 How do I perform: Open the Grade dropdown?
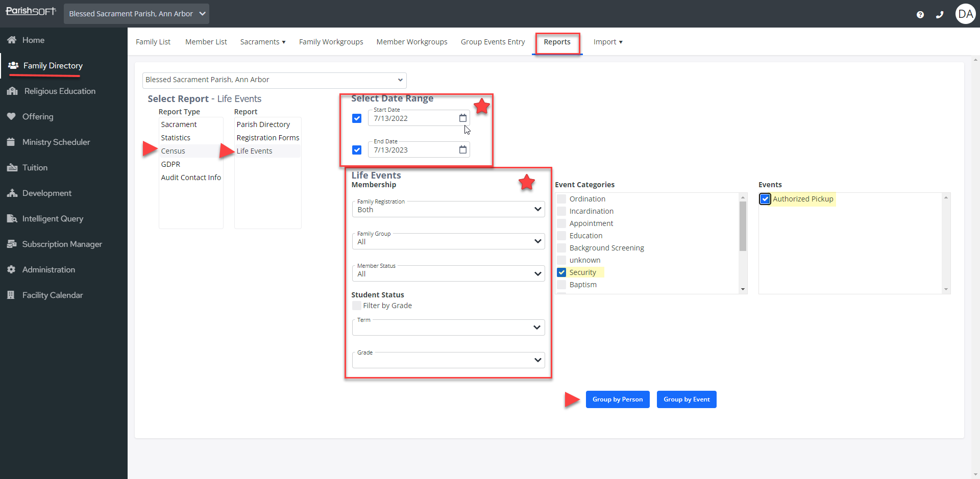pos(448,360)
